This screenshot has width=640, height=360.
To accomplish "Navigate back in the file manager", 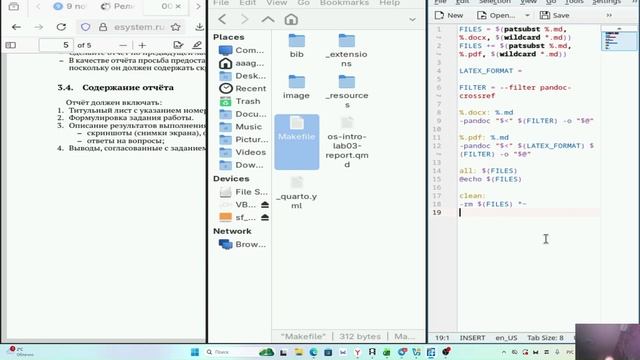I will click(222, 19).
